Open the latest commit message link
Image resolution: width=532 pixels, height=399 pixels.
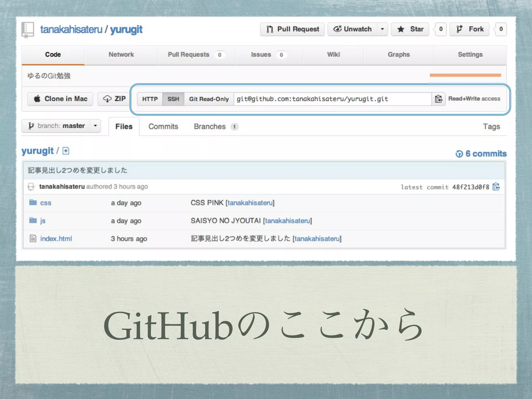pos(78,170)
